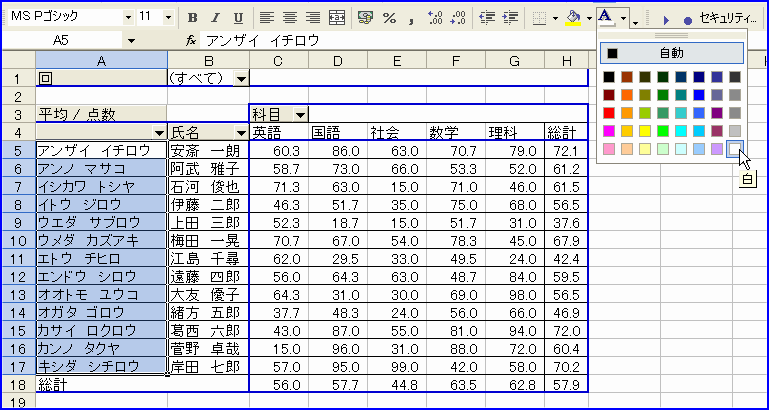Pick the white color swatch
The height and width of the screenshot is (410, 769).
[x=734, y=149]
